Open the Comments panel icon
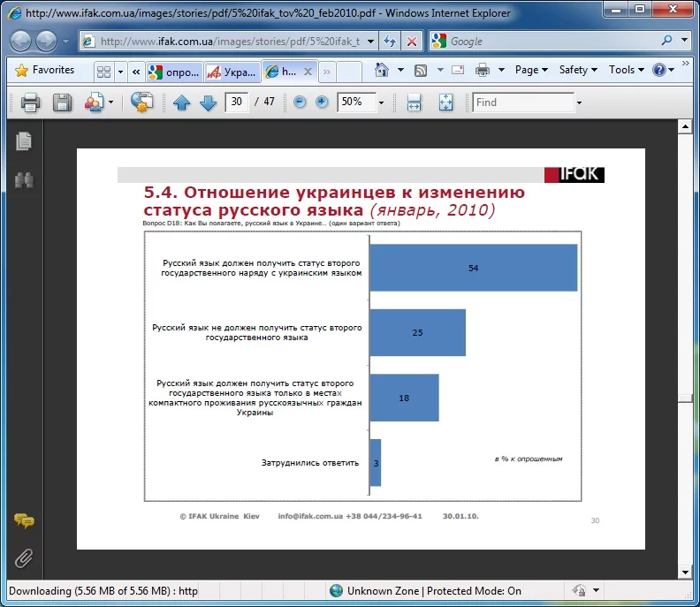This screenshot has width=700, height=607. coord(24,521)
